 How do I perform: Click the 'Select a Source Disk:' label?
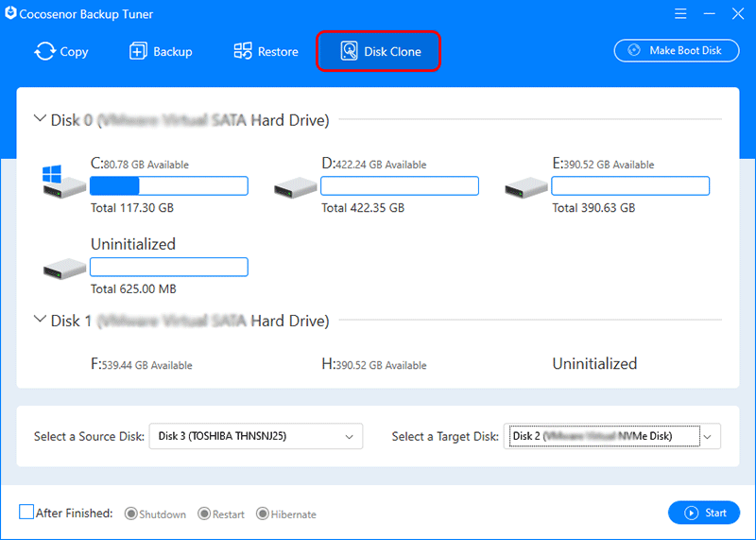[89, 436]
